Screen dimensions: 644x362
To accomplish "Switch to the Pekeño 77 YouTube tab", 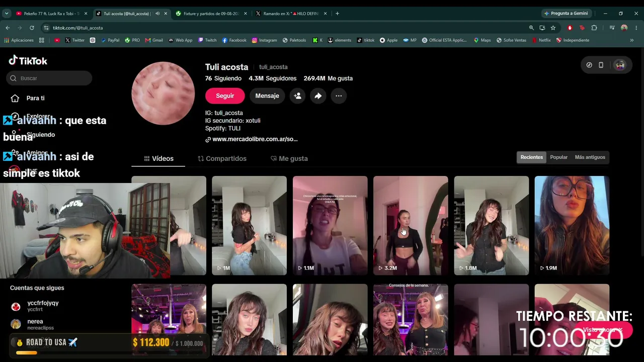I will [51, 14].
